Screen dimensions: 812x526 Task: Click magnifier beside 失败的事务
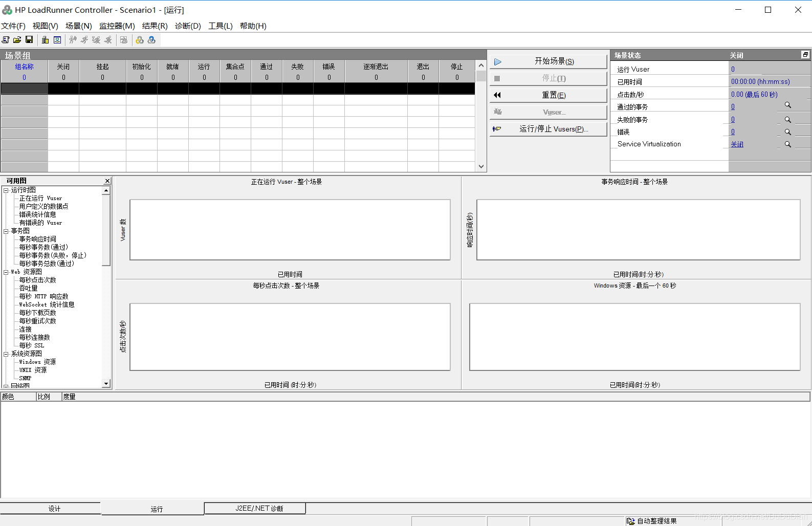[x=788, y=120]
